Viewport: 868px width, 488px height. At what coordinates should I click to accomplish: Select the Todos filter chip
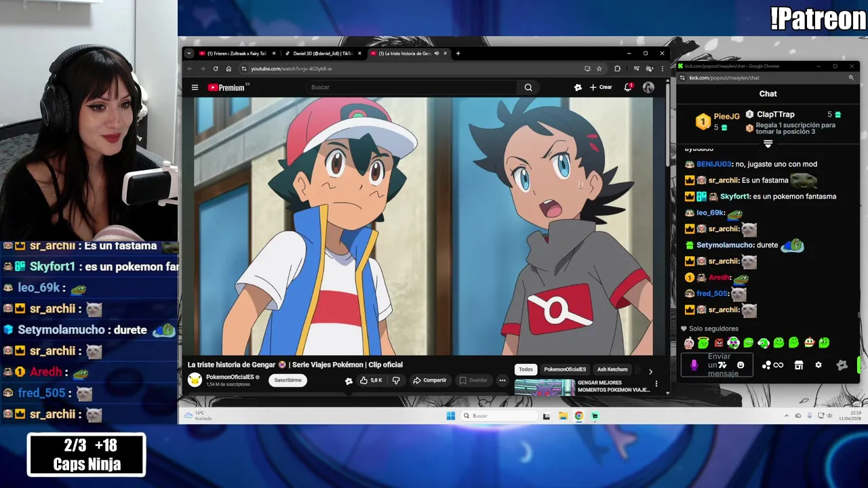[x=526, y=369]
